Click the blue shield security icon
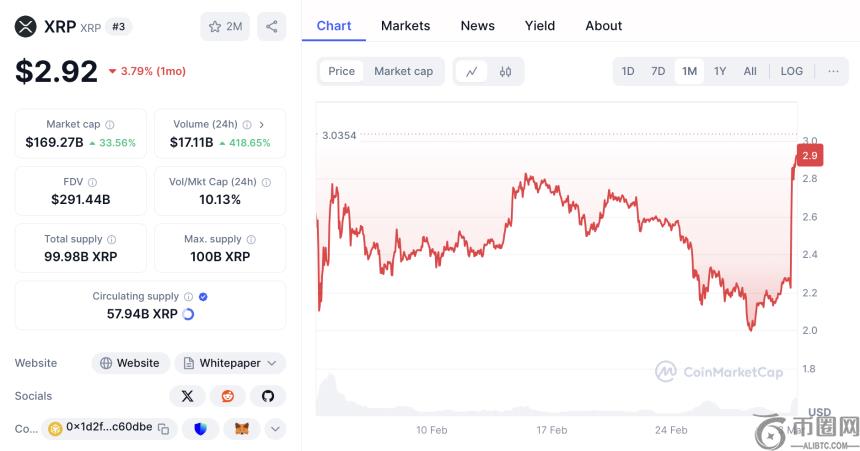This screenshot has height=451, width=860. (201, 428)
